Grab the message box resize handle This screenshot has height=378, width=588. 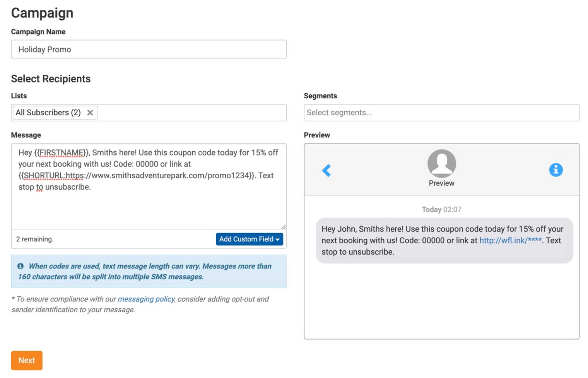click(x=283, y=227)
